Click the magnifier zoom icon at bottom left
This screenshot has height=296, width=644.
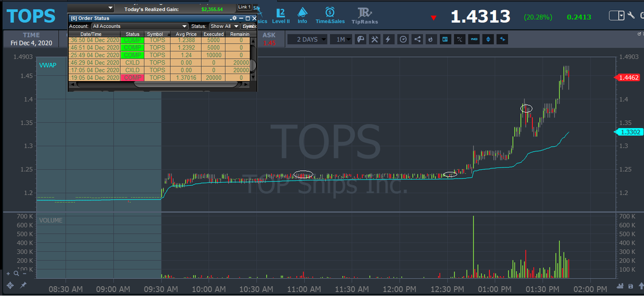click(17, 273)
